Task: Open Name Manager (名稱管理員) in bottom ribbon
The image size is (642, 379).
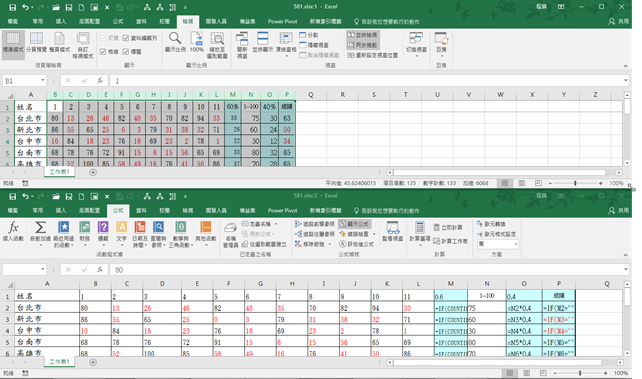Action: tap(231, 235)
